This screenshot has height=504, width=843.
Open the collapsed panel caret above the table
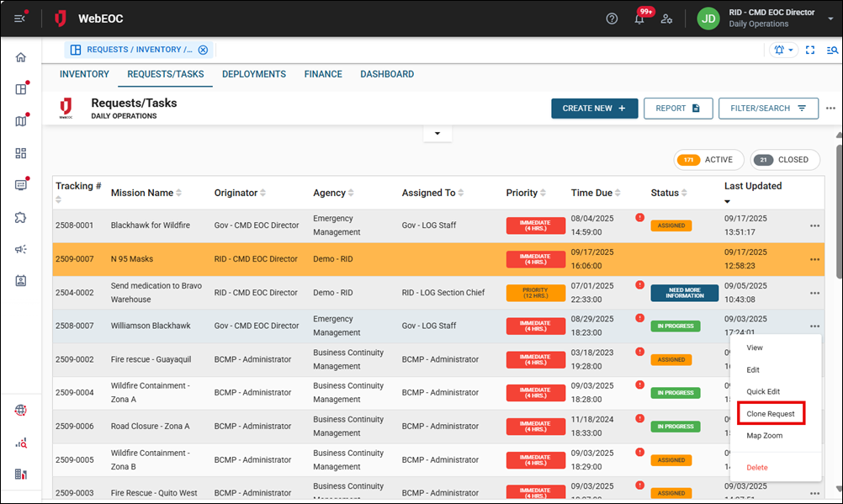coord(437,132)
